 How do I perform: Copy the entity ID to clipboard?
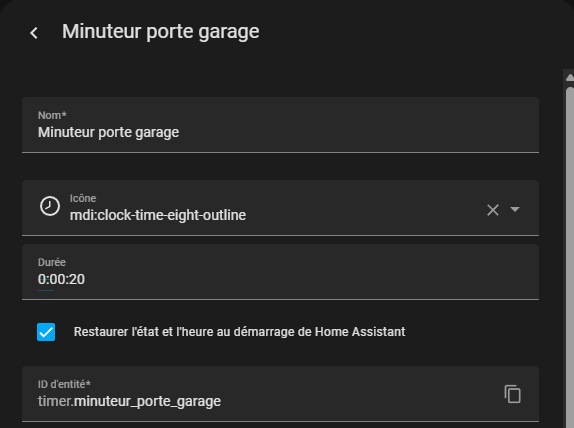[x=512, y=394]
